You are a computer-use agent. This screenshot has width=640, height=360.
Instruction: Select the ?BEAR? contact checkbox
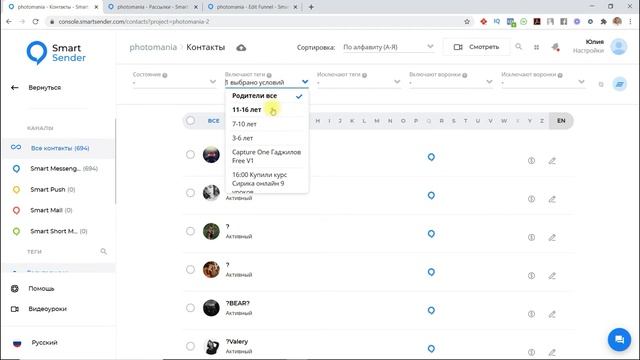click(x=190, y=308)
